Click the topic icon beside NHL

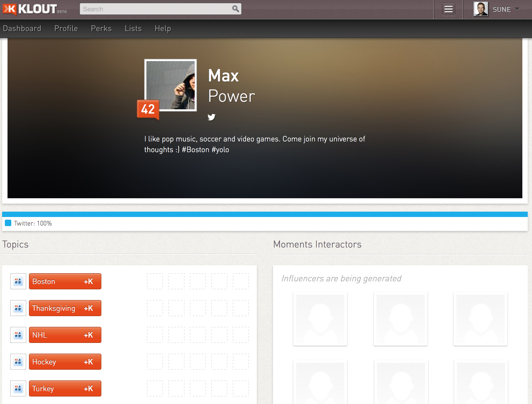(18, 335)
